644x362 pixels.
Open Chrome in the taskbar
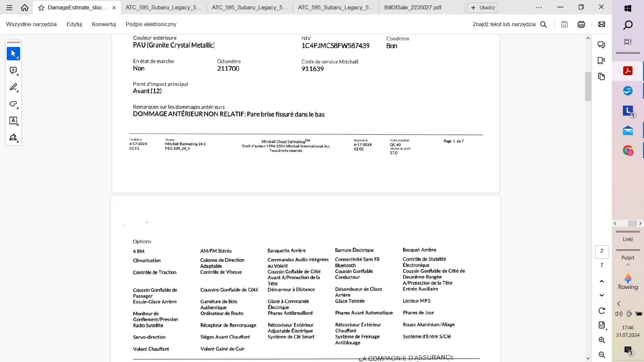tap(628, 150)
